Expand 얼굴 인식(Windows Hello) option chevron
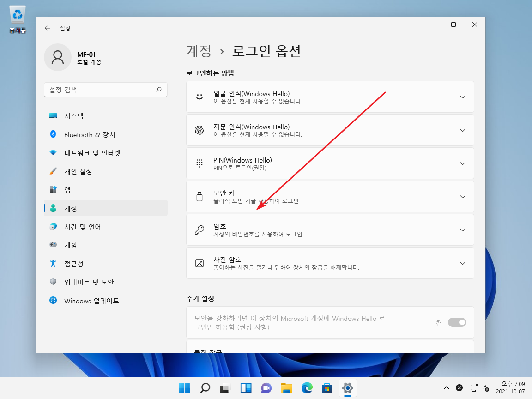 (x=462, y=97)
